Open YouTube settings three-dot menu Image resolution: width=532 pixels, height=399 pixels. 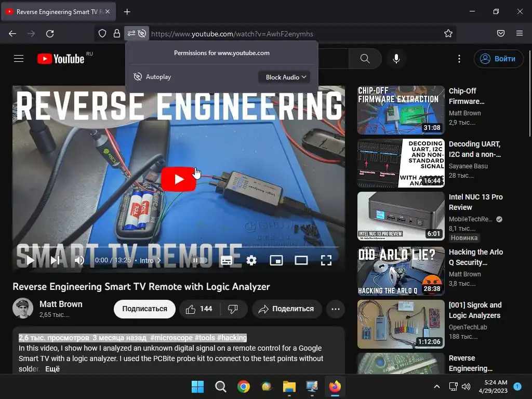click(459, 59)
